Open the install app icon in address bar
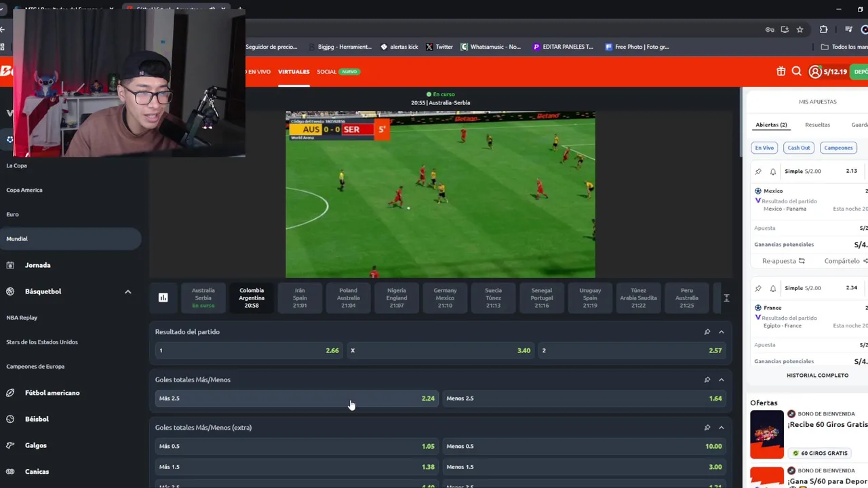Screen dimensions: 868x488 coord(785,29)
